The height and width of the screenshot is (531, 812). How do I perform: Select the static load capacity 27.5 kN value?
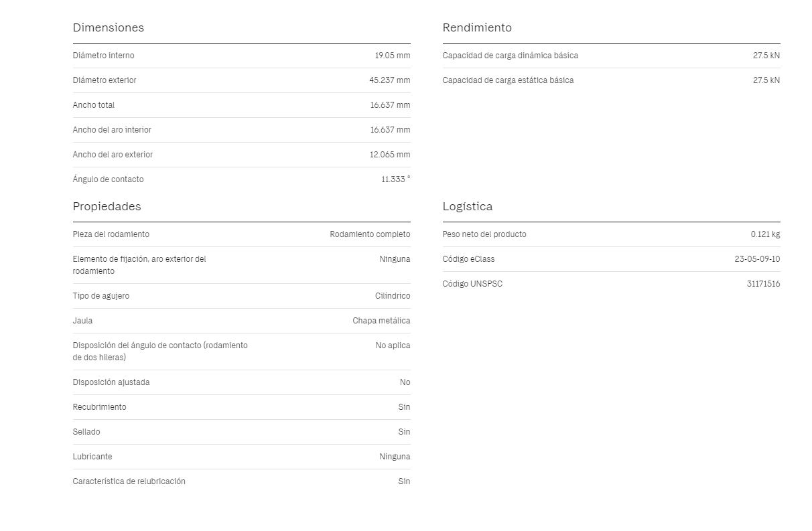[766, 80]
